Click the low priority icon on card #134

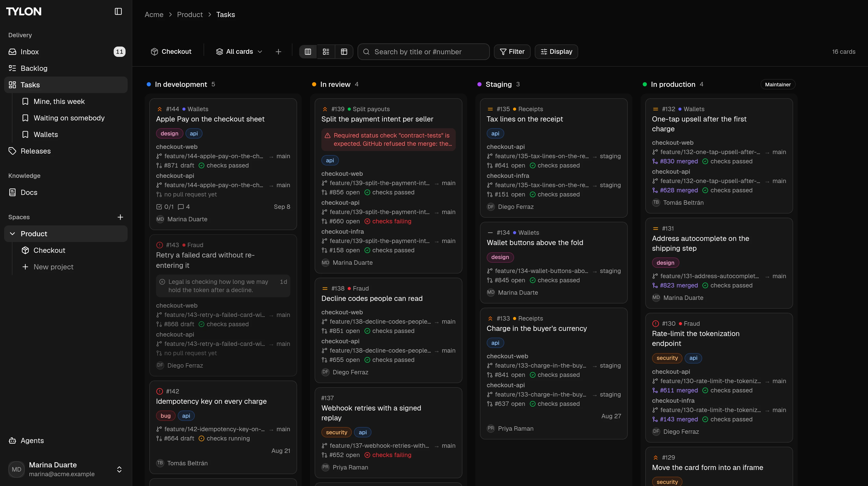click(x=490, y=233)
